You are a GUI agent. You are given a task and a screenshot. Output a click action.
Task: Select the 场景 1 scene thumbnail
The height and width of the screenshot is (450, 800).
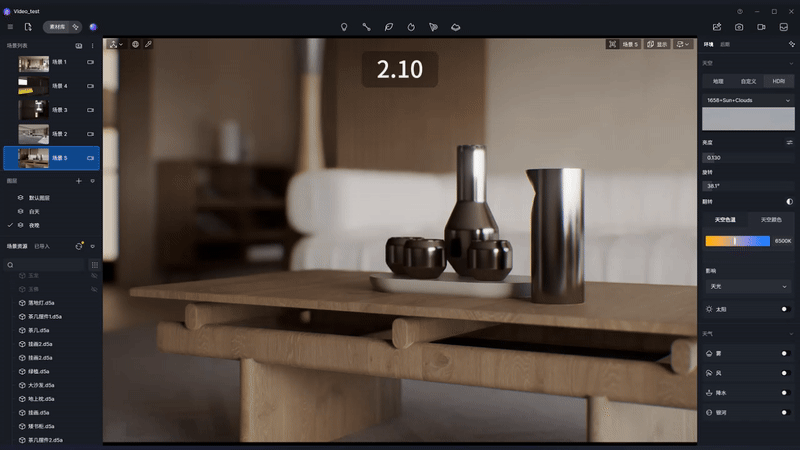[34, 62]
